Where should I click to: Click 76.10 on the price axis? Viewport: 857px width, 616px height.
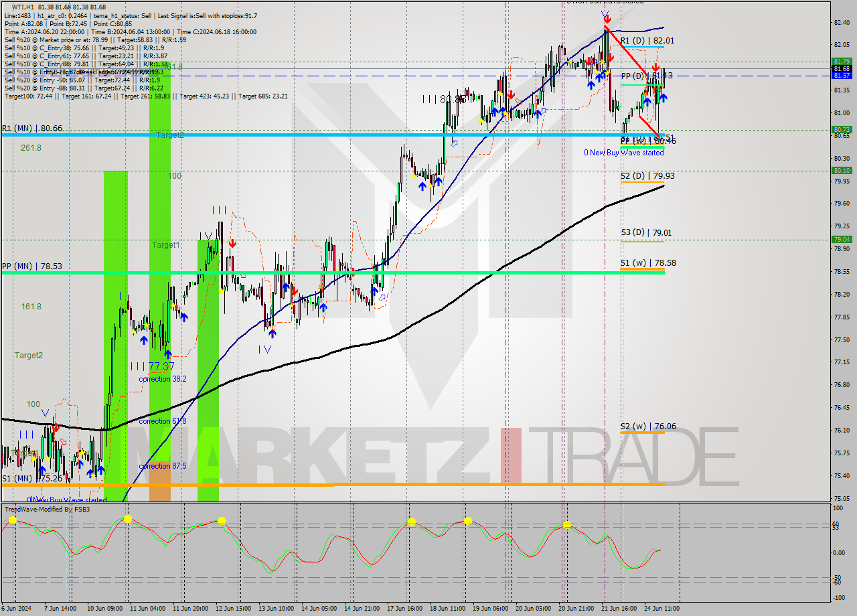(x=842, y=431)
